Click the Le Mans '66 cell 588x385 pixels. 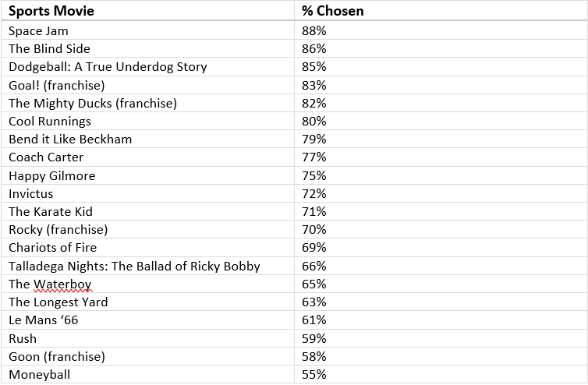click(147, 320)
